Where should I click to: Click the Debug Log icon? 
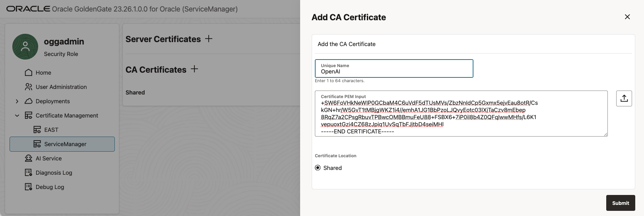28,187
